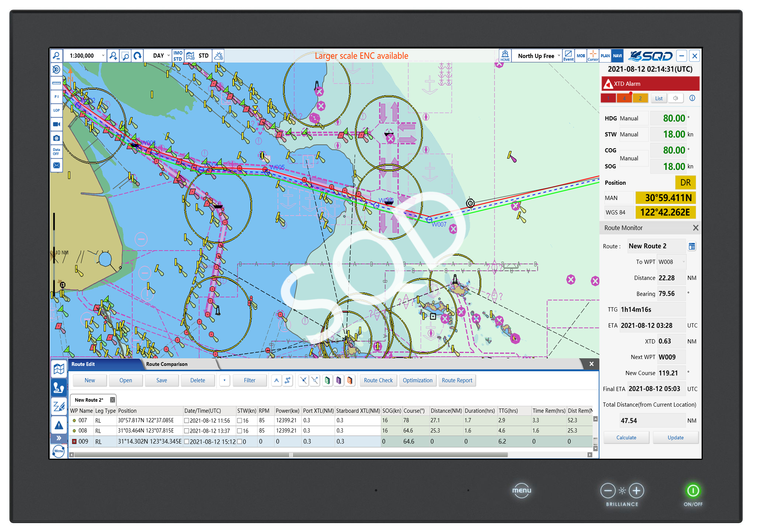
Task: Switch to PLAN mode
Action: (605, 56)
